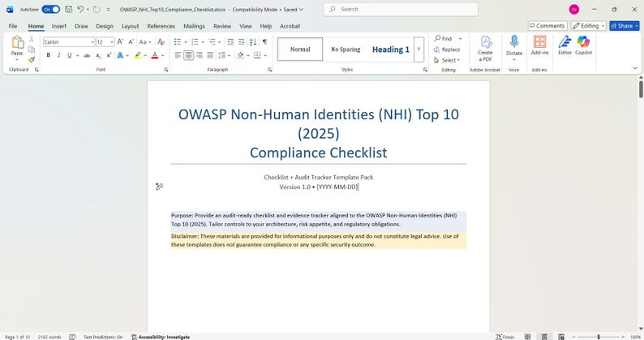This screenshot has width=644, height=340.
Task: Decrease paragraph indent
Action: [230, 42]
